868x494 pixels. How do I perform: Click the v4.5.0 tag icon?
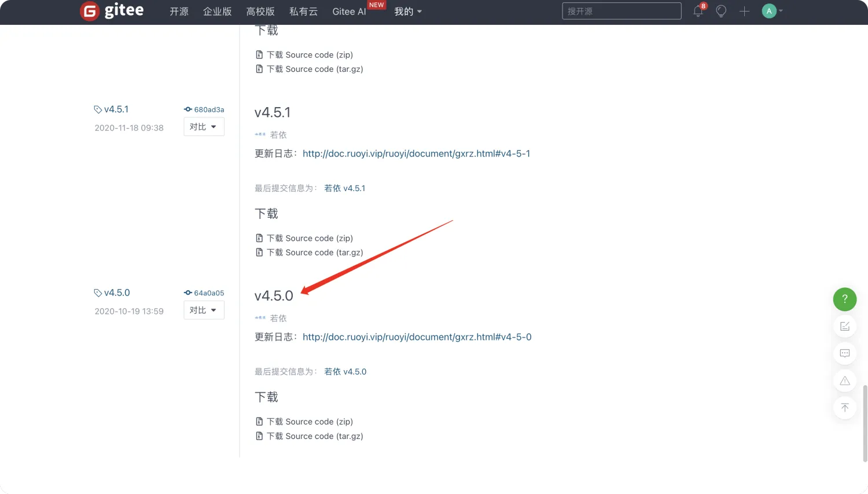[98, 293]
